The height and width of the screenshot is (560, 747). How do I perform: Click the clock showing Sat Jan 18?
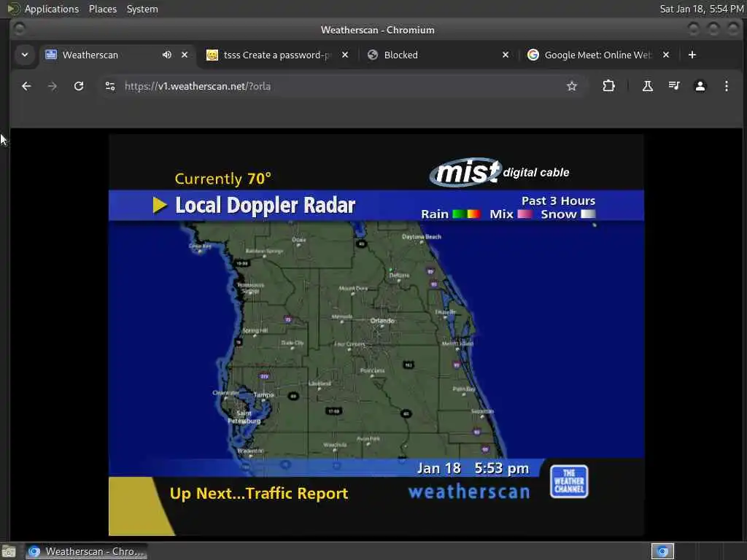point(702,9)
